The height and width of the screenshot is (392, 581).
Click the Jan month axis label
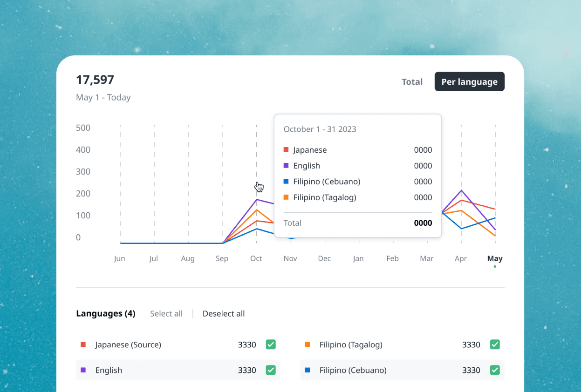tap(358, 259)
